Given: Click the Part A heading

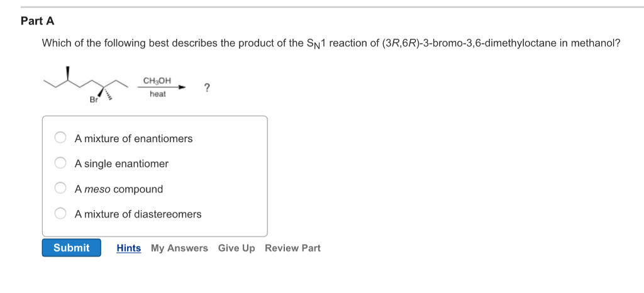Looking at the screenshot, I should coord(38,21).
